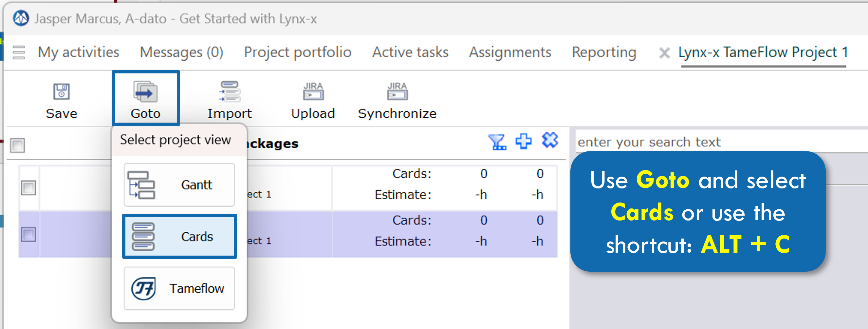Select the Tameflow project view

(x=179, y=288)
